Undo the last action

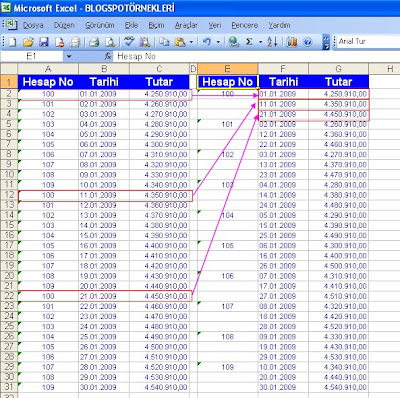pyautogui.click(x=207, y=42)
